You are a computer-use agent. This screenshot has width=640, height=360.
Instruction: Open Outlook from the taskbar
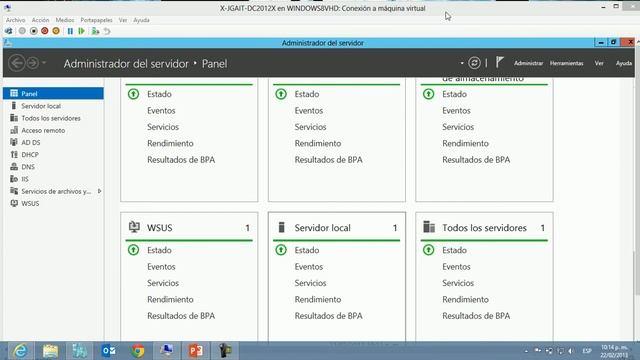(x=109, y=351)
